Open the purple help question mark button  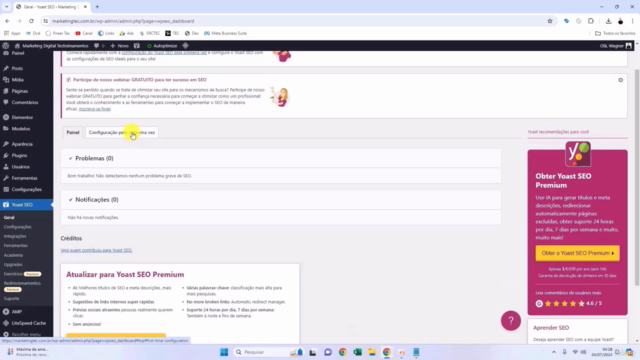pyautogui.click(x=511, y=321)
